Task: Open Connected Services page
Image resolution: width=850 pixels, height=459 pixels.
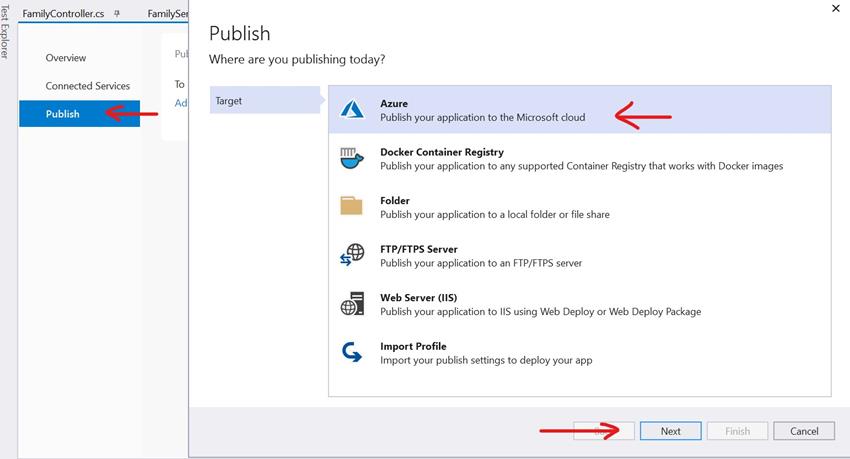Action: pos(88,86)
